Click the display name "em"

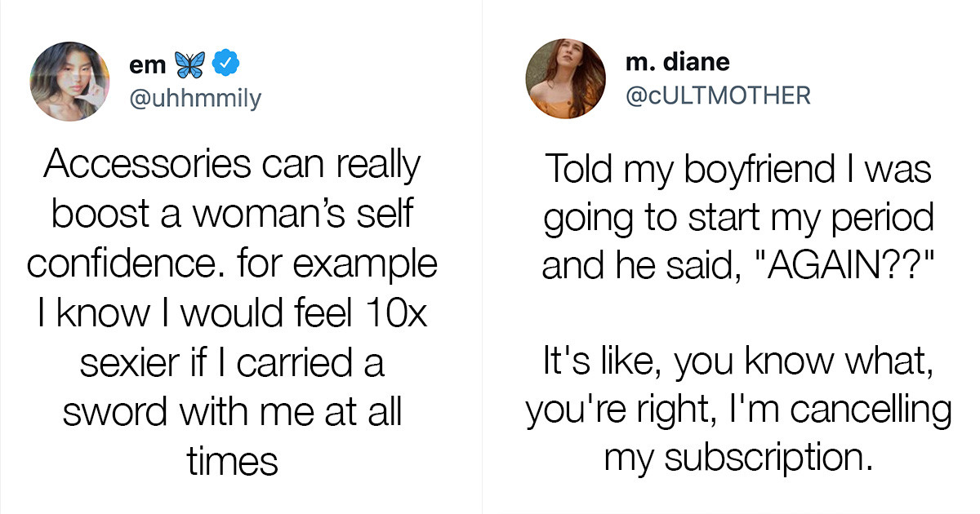click(x=147, y=64)
